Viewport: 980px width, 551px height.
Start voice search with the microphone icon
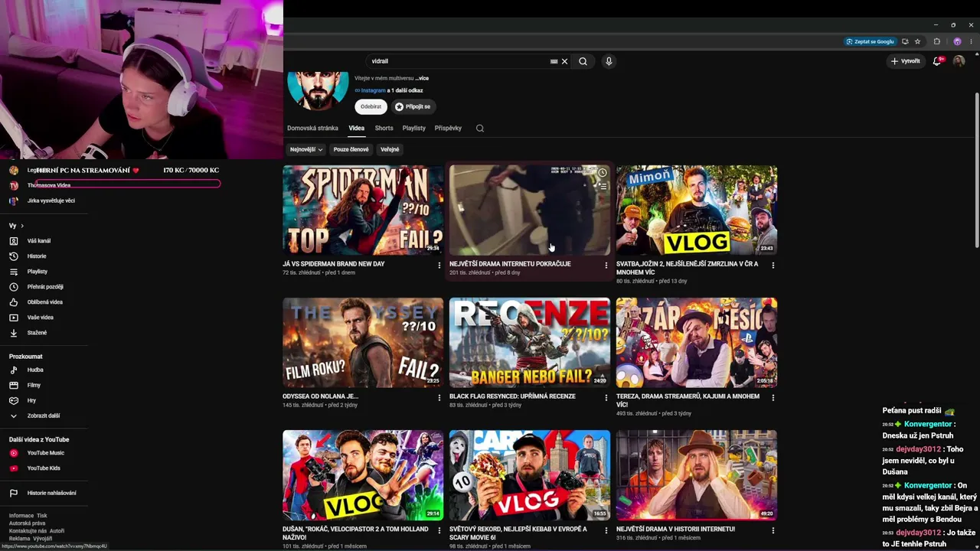click(609, 61)
